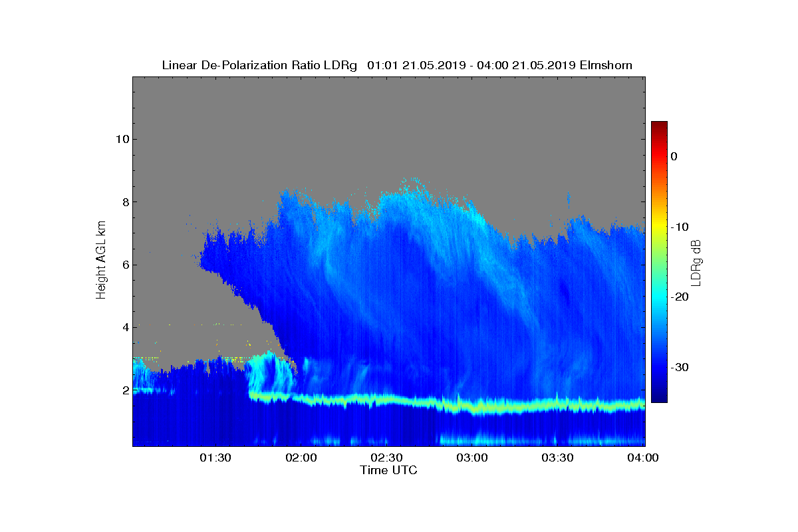Screen dimensions: 798x532
Task: Click the colorbar label 0
Action: (674, 156)
